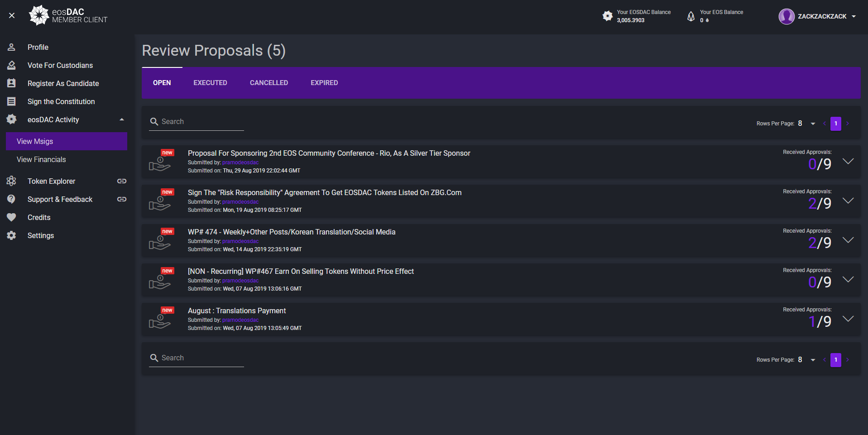Click the Sign the Constitution icon
868x435 pixels.
(x=11, y=101)
